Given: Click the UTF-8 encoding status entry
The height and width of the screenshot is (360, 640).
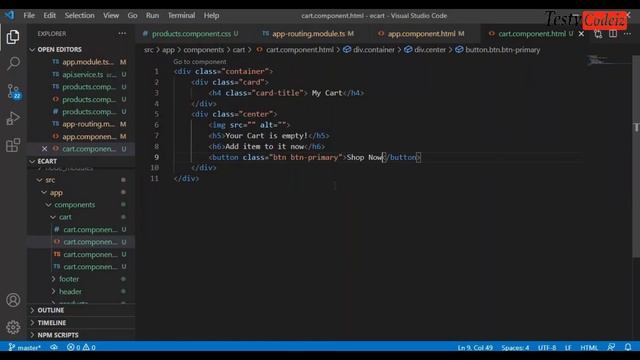Looking at the screenshot, I should tap(547, 347).
